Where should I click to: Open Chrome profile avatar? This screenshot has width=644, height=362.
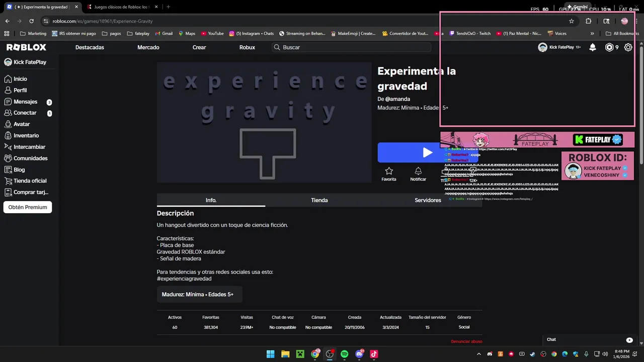click(x=624, y=21)
